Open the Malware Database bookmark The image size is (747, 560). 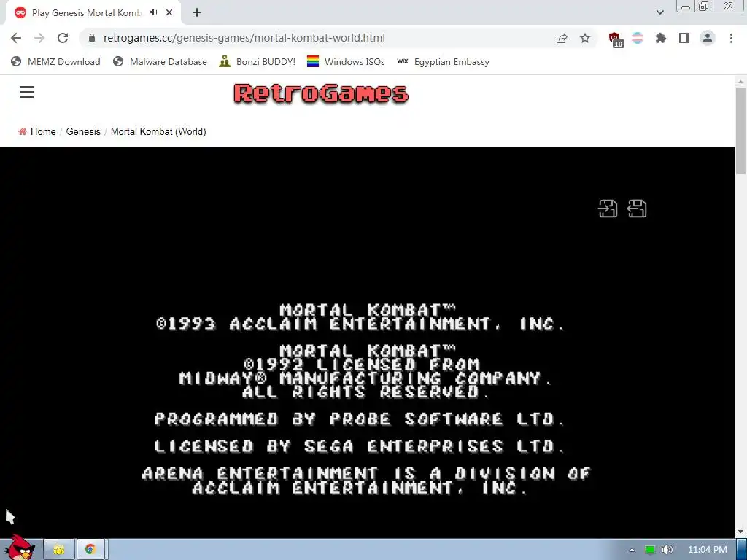click(x=160, y=61)
